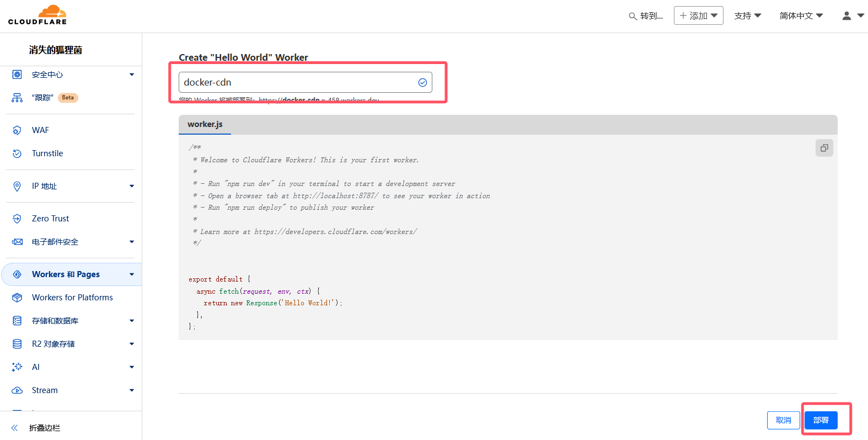
Task: Open the 支持 dropdown menu
Action: [747, 15]
